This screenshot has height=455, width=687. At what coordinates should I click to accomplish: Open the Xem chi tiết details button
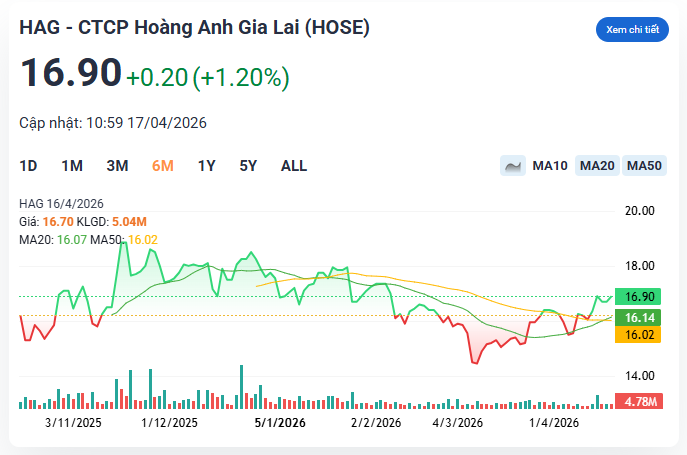tap(632, 30)
